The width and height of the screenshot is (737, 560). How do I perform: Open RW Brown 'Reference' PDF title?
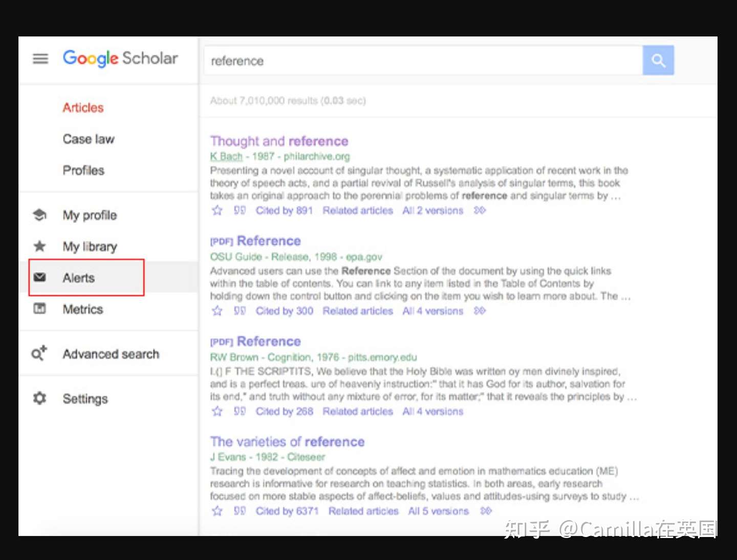[x=269, y=341]
